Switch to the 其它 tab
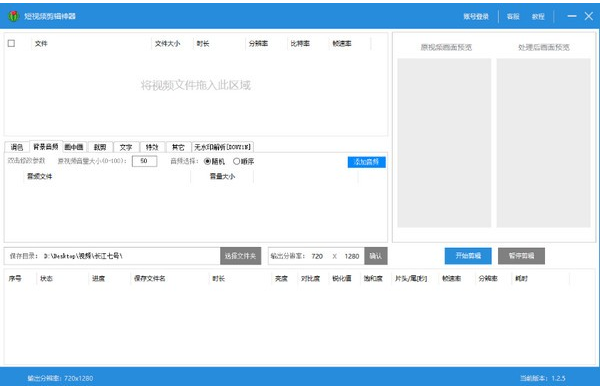603x389 pixels. coord(178,147)
